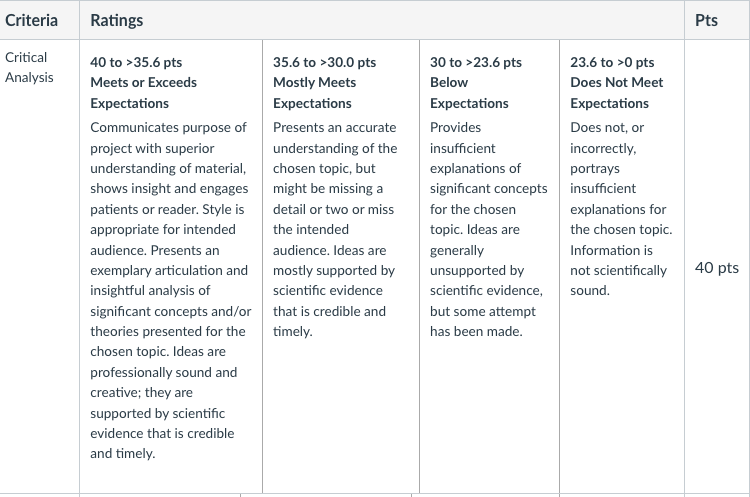
Task: Click the 'Presents an accurate understanding' description
Action: point(335,229)
